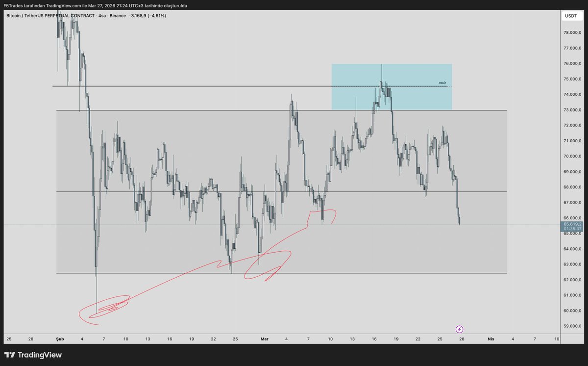Click price axis label 62.000,0
This screenshot has width=588, height=366.
(572, 280)
